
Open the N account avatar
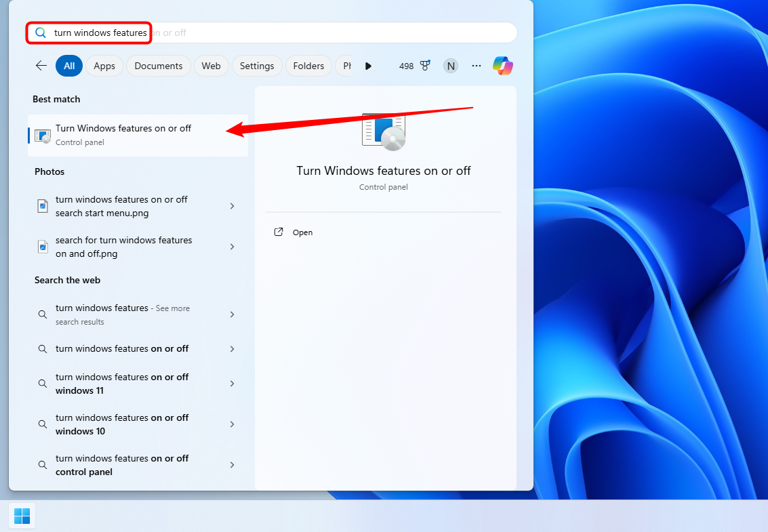pyautogui.click(x=451, y=66)
